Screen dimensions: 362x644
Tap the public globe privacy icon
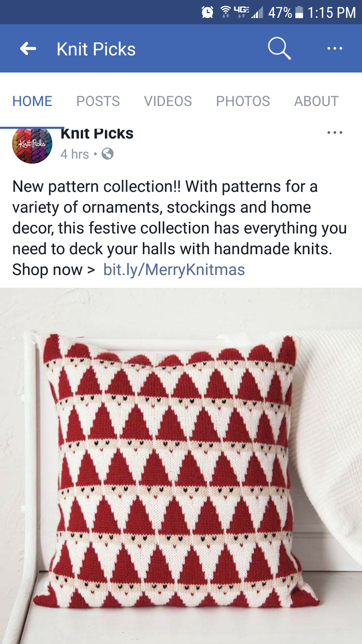click(107, 154)
